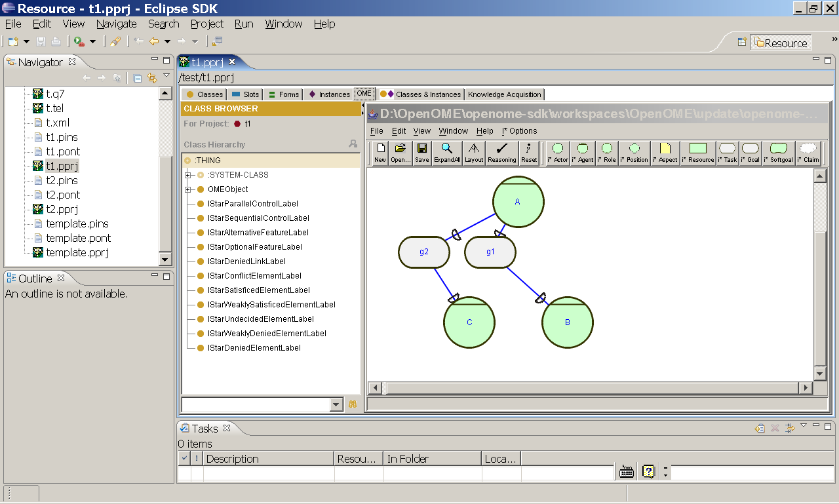
Task: Click the ExpandAll magnifier icon
Action: point(446,152)
